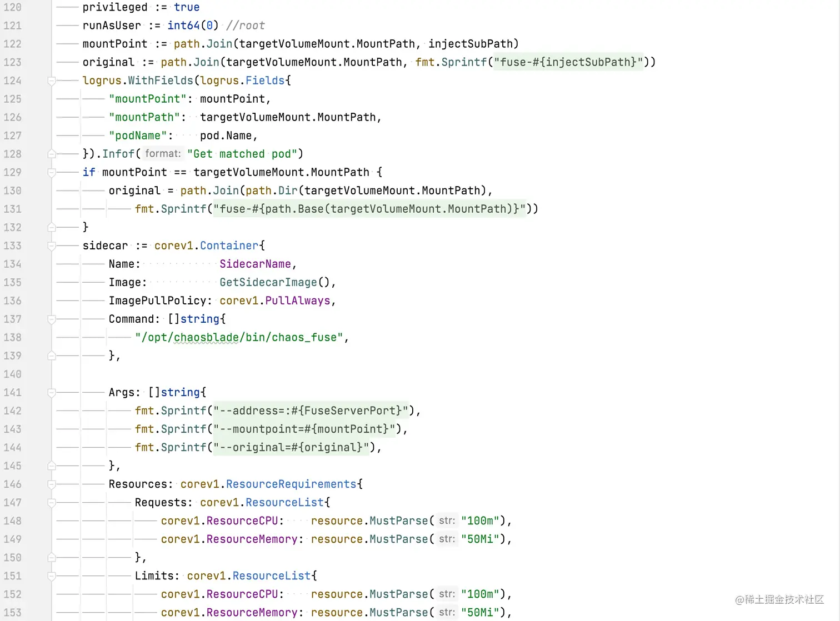Click "injectSubPath" argument on line 122
This screenshot has width=840, height=621.
pos(470,44)
